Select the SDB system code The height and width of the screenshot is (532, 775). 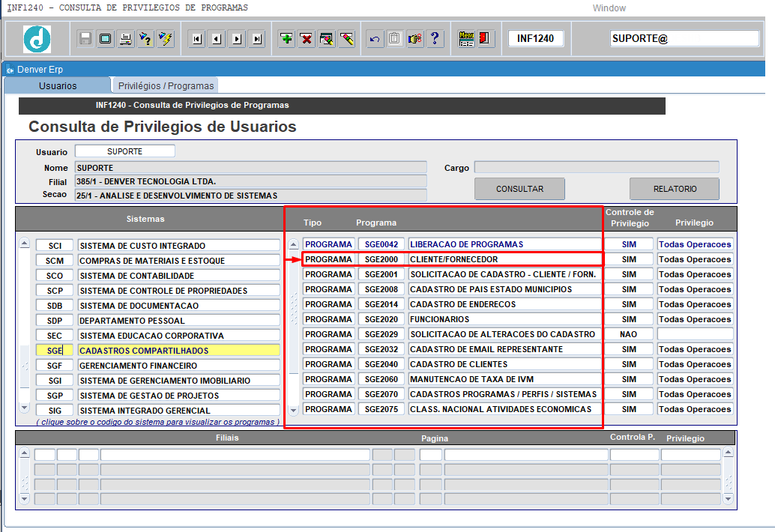(x=55, y=305)
